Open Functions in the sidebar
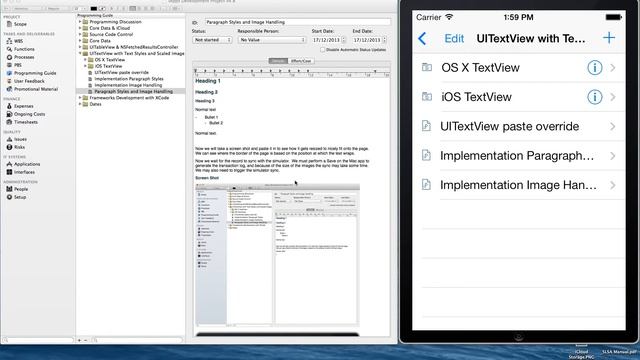640x360 pixels. point(21,49)
